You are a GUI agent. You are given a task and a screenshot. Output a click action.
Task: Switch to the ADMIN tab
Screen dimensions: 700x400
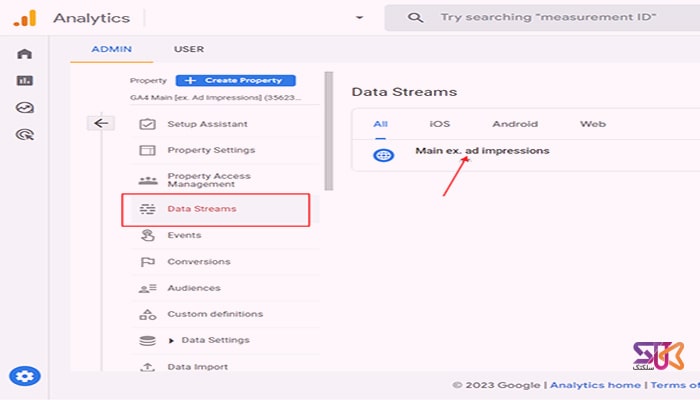pyautogui.click(x=112, y=49)
